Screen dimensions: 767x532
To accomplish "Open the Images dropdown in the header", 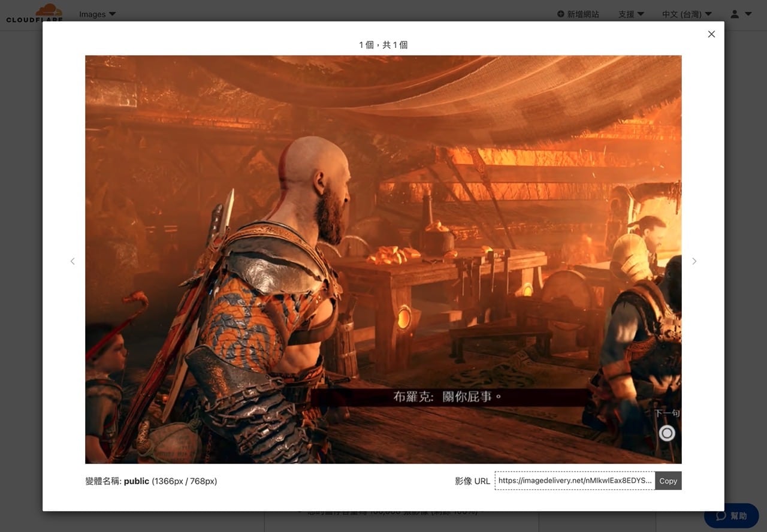I will (98, 14).
